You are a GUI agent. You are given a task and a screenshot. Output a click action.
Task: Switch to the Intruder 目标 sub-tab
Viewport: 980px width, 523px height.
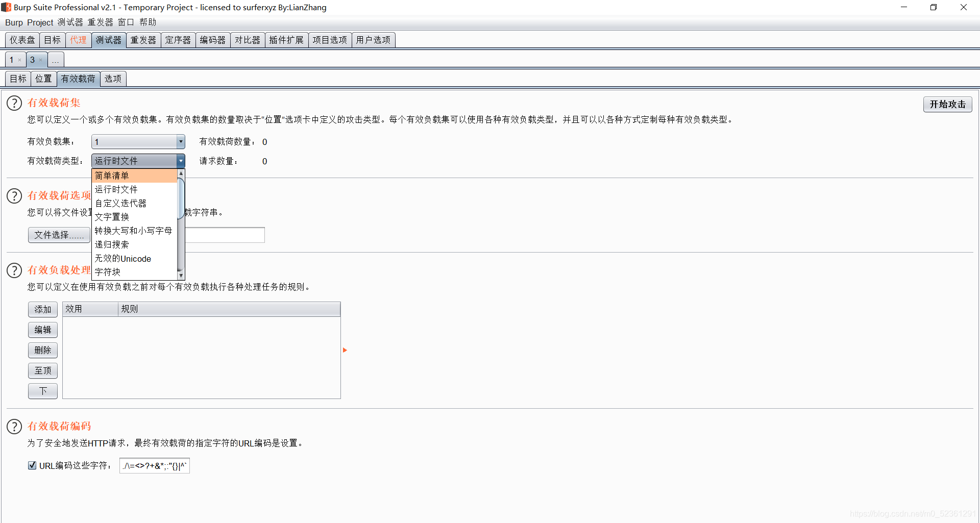click(x=18, y=79)
